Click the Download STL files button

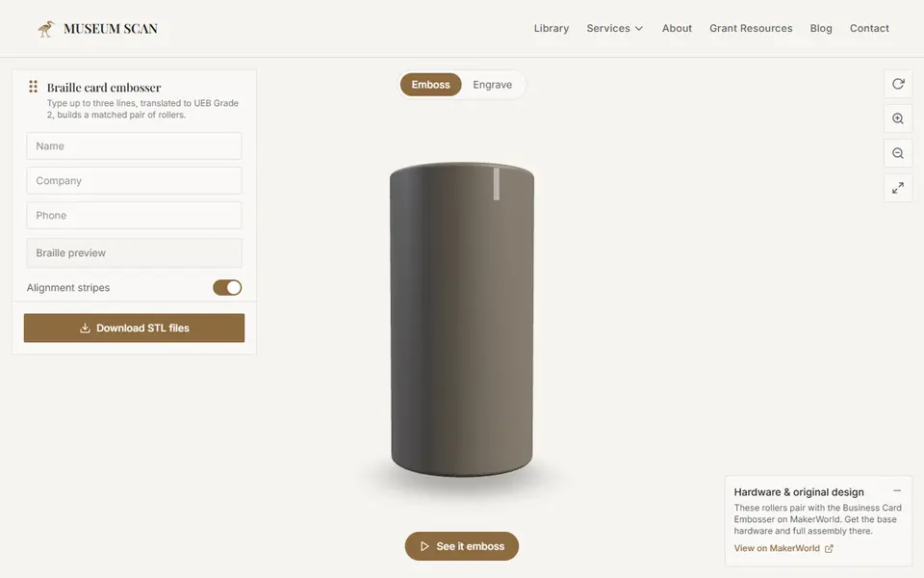tap(135, 328)
